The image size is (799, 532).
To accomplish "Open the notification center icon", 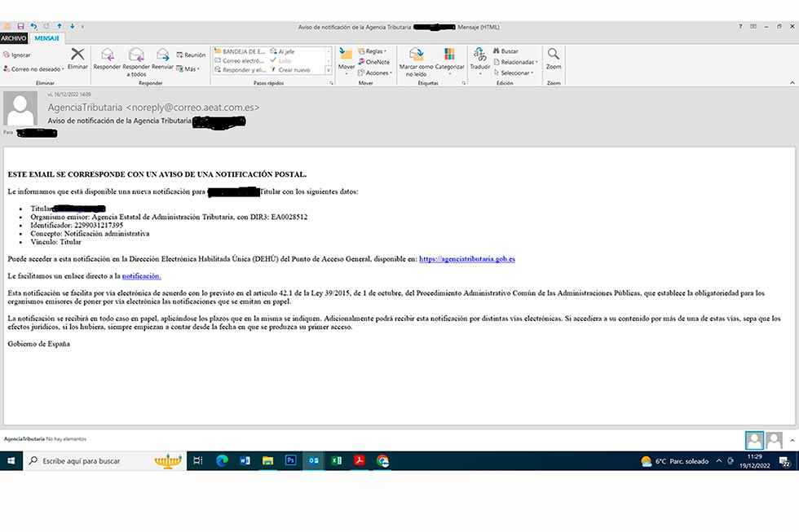I will [784, 462].
